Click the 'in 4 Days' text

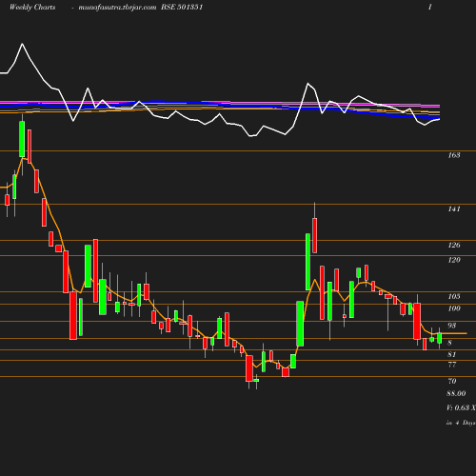[x=461, y=423]
